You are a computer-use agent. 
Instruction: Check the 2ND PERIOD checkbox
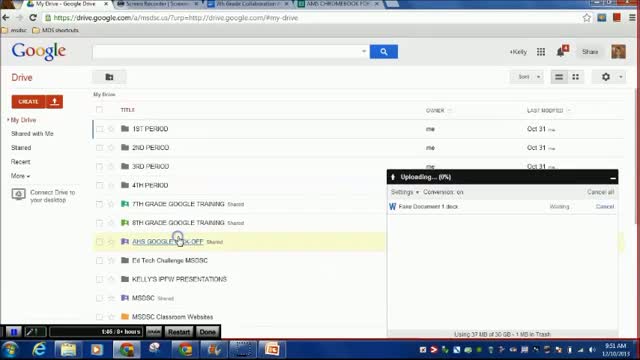[x=100, y=148]
